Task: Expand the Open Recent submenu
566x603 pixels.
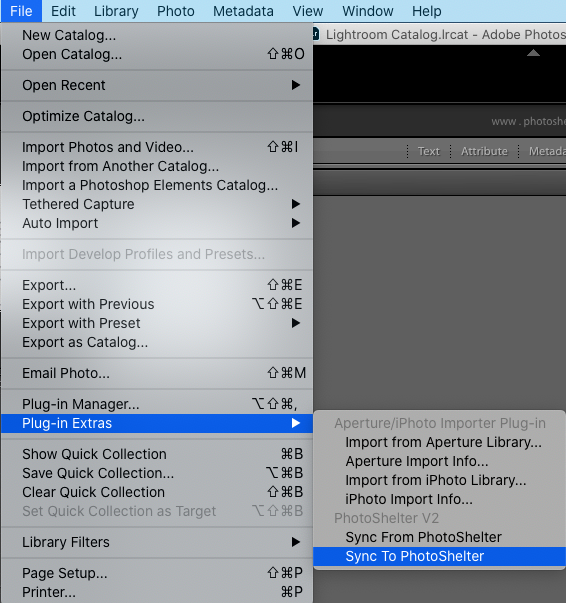Action: [x=156, y=85]
